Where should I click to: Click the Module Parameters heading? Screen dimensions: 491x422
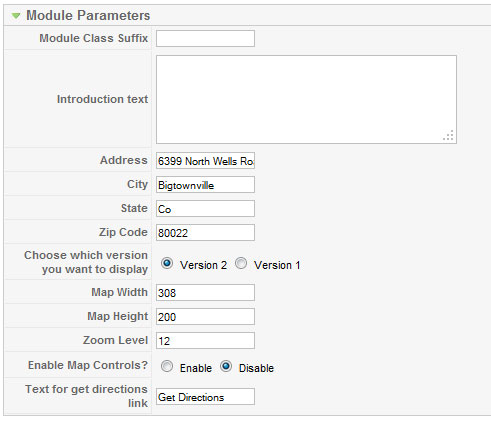click(x=88, y=15)
